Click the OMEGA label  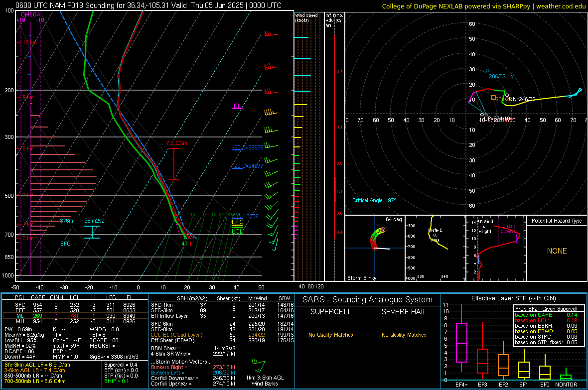pos(31,14)
